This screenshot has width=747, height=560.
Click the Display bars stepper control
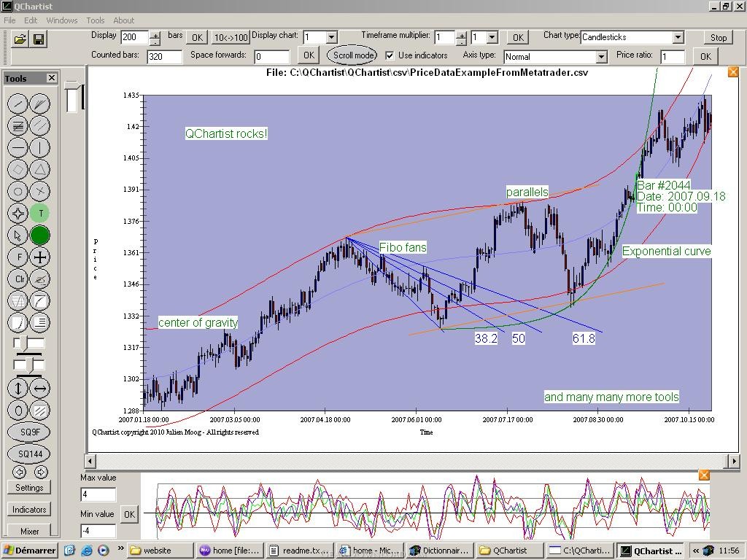155,38
